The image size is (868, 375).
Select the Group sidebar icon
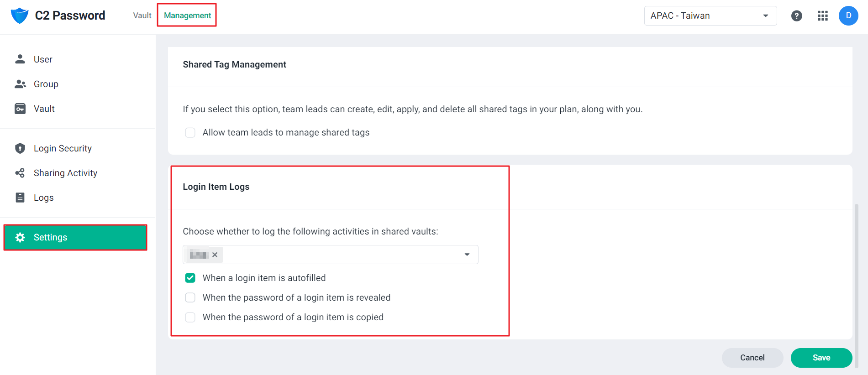46,83
